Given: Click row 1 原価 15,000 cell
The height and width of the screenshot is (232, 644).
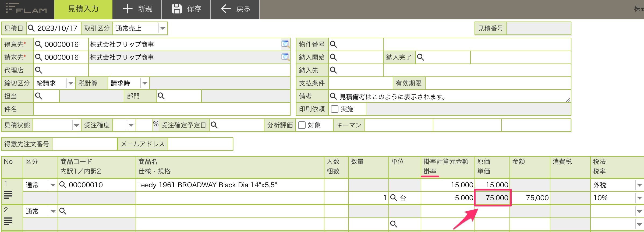Looking at the screenshot, I should tap(493, 185).
